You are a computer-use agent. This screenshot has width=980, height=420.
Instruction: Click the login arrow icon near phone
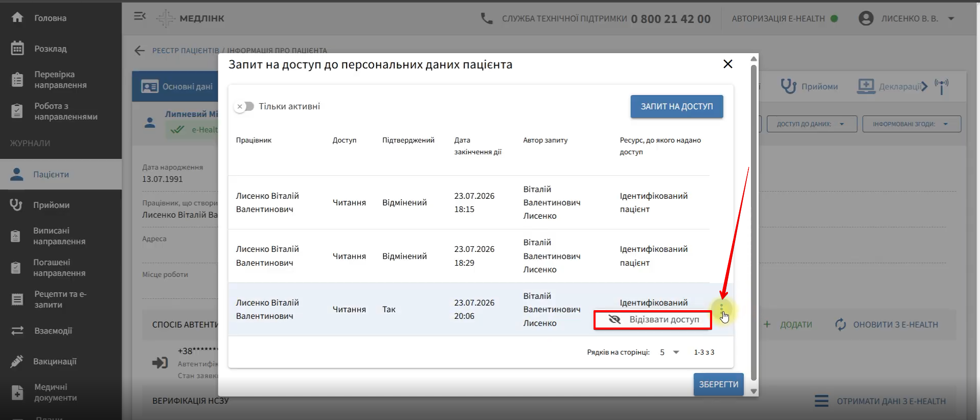click(160, 363)
